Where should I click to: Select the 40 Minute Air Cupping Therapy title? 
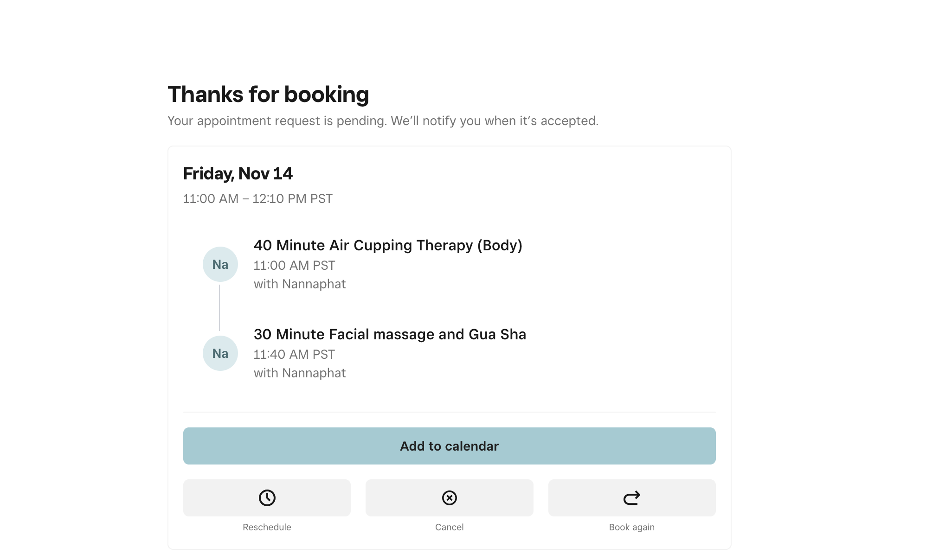[388, 245]
